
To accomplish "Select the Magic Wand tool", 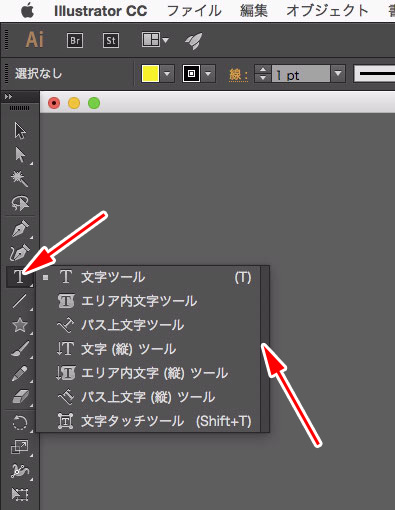I will [20, 179].
